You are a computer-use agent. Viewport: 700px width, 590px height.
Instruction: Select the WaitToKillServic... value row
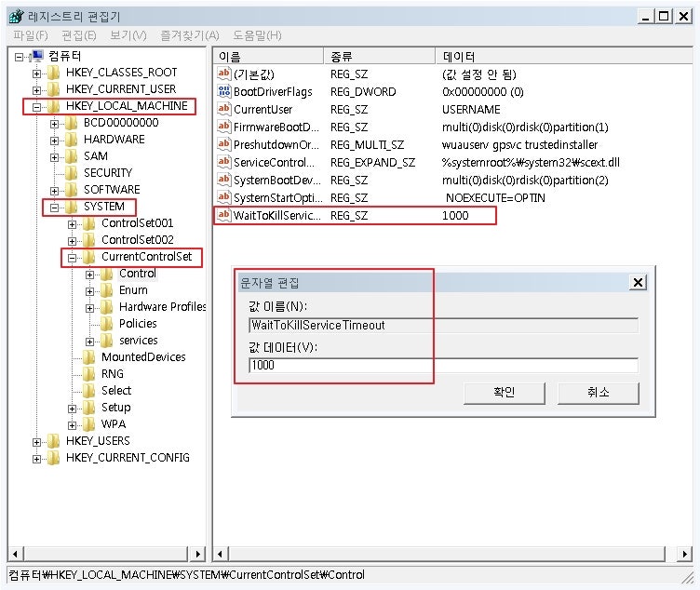coord(355,216)
